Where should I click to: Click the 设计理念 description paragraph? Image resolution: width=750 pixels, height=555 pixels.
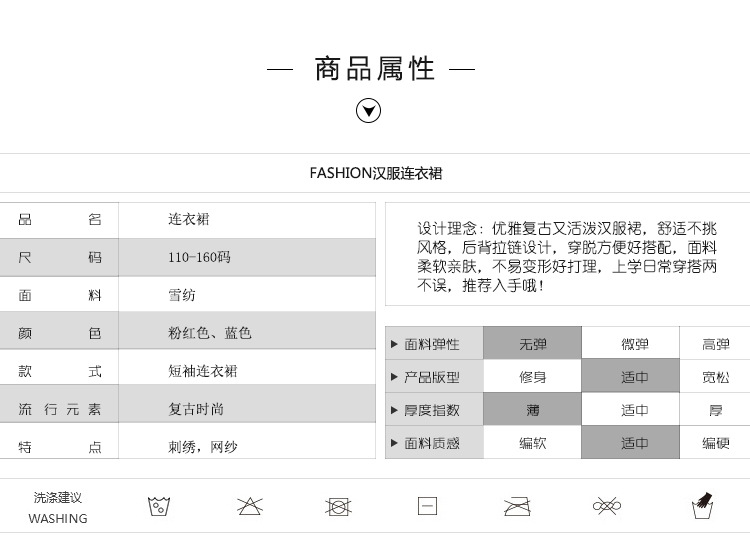click(x=567, y=256)
